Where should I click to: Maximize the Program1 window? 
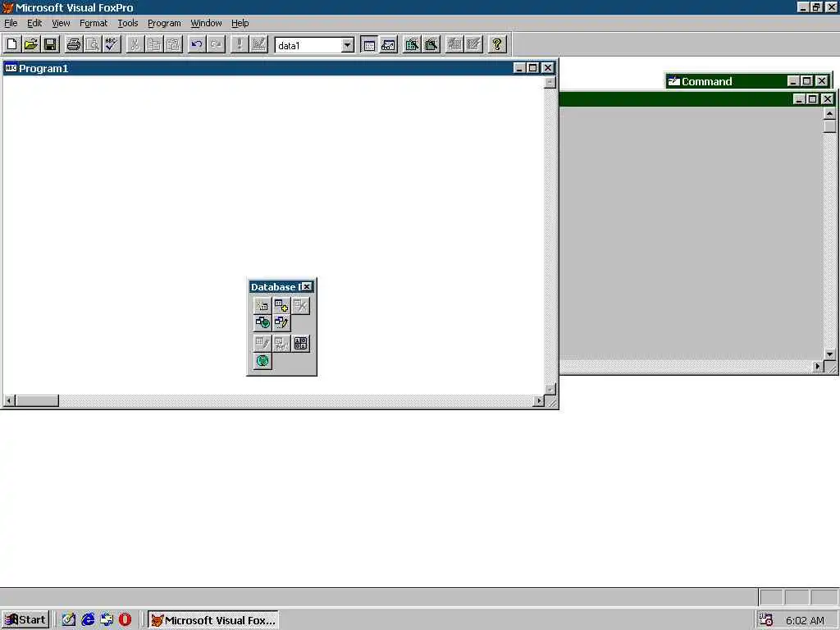click(532, 67)
